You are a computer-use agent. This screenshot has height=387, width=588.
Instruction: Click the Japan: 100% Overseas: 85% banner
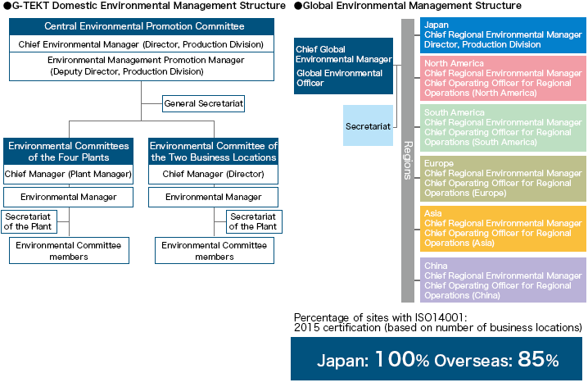tap(436, 359)
